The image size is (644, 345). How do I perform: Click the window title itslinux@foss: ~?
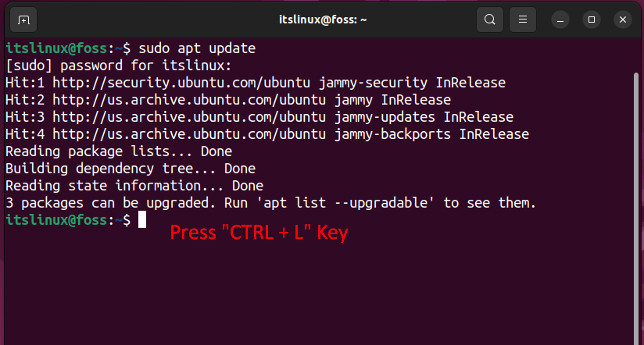click(323, 20)
